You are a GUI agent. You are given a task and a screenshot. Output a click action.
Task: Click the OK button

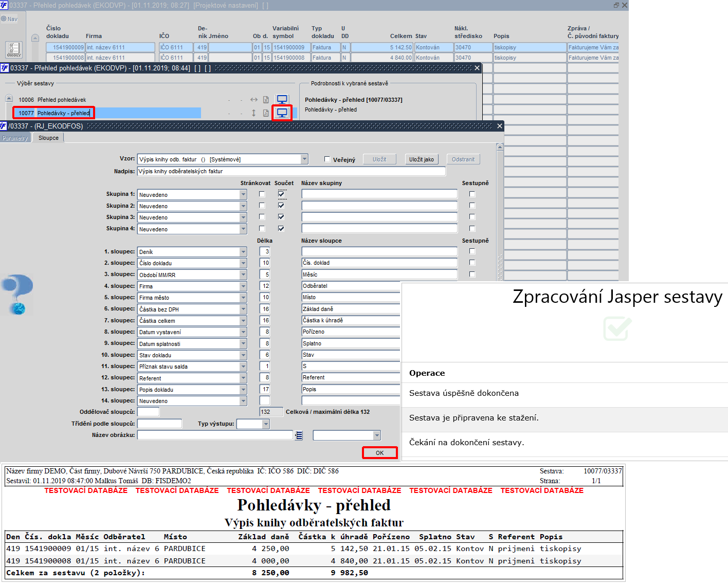point(380,453)
